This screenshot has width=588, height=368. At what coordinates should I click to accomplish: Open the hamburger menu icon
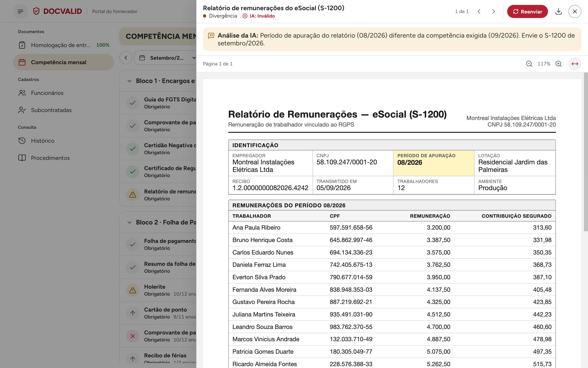pyautogui.click(x=20, y=11)
